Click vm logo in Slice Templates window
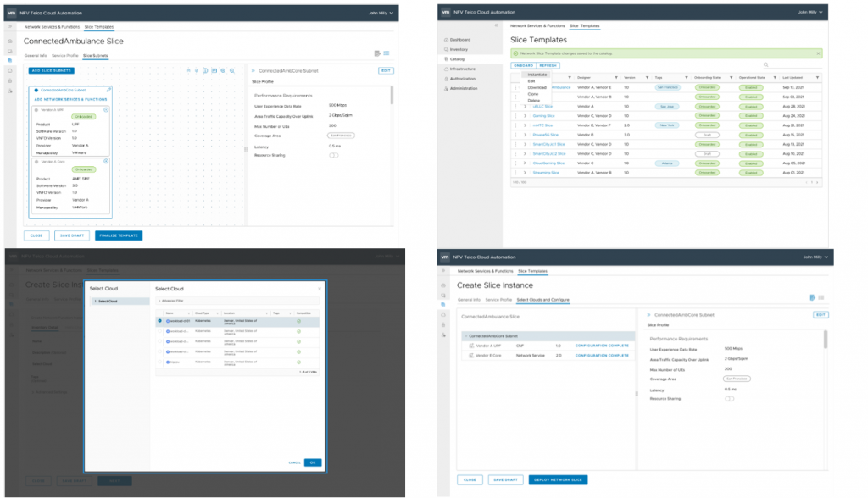868x498 pixels. pyautogui.click(x=445, y=12)
